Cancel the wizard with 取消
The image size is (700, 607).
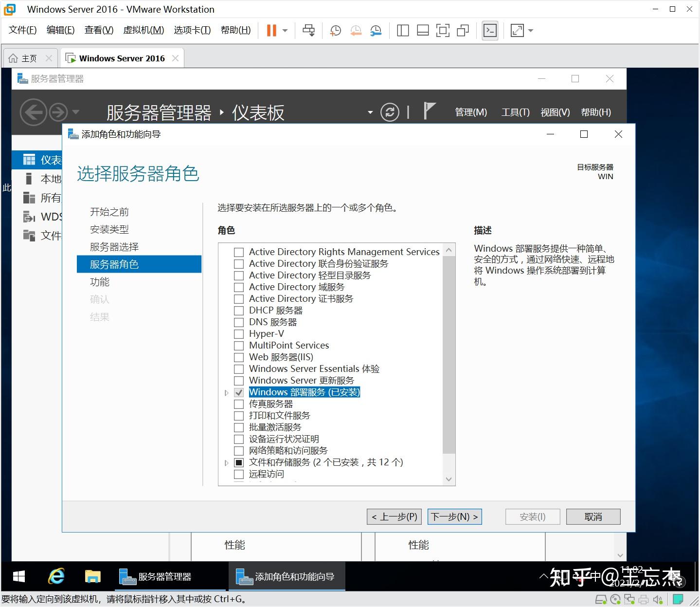(593, 516)
